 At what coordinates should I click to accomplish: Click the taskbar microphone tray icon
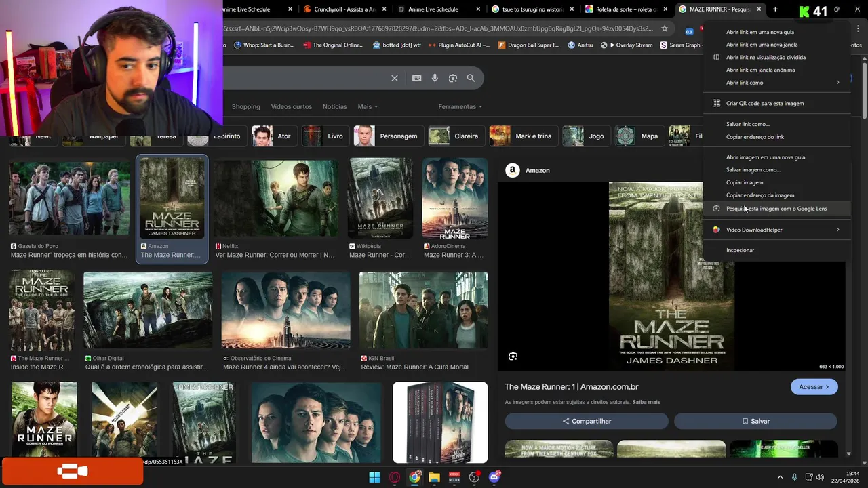pos(794,477)
